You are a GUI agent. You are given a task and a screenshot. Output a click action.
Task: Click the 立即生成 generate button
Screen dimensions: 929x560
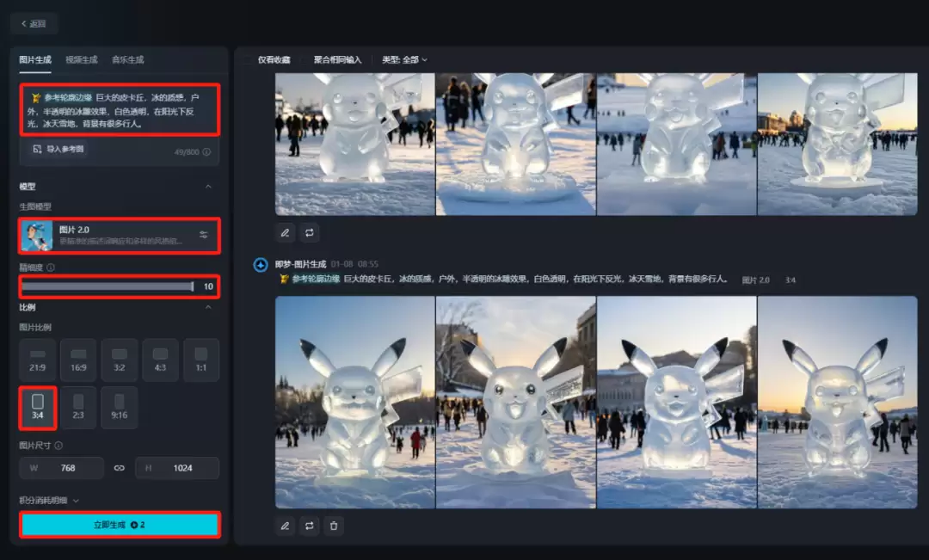coord(119,525)
